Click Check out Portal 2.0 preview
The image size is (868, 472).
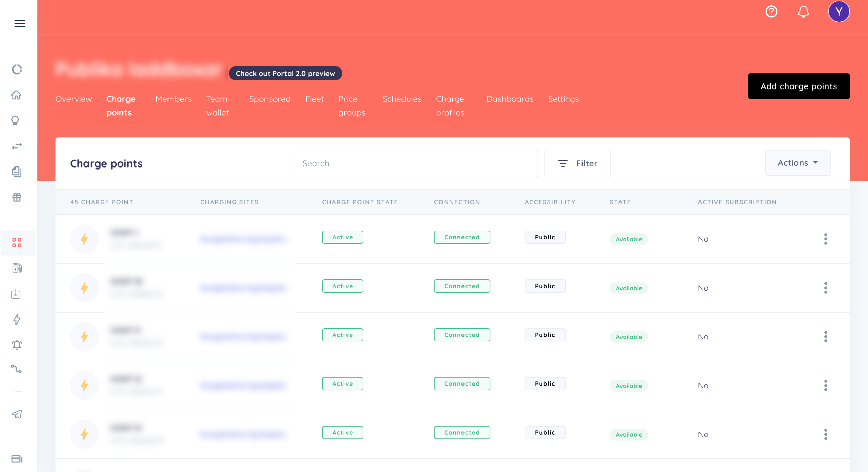(285, 73)
